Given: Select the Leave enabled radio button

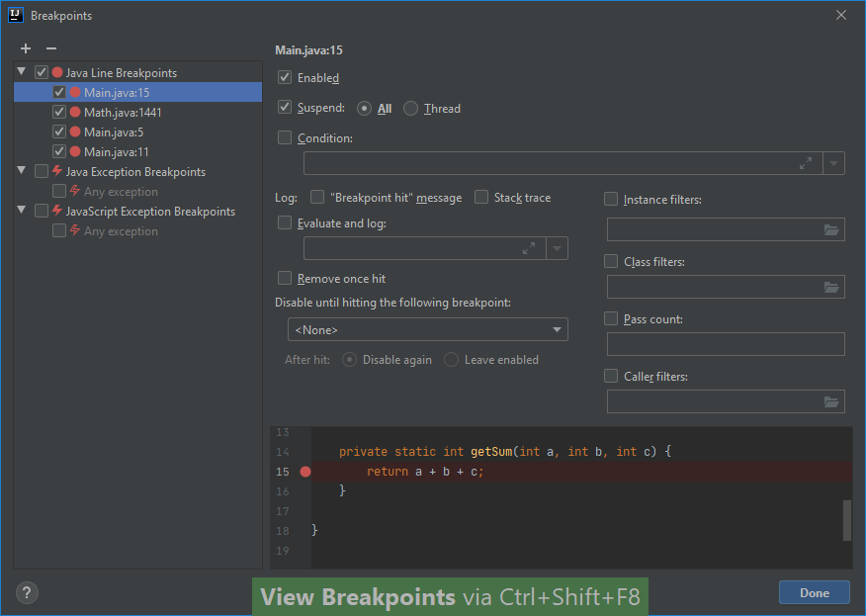Looking at the screenshot, I should pyautogui.click(x=451, y=360).
